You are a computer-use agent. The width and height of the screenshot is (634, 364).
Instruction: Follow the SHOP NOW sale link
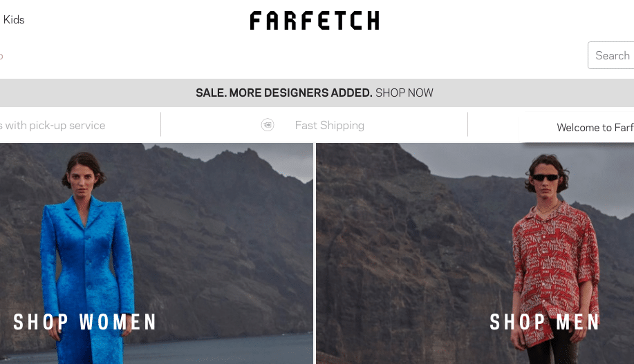404,93
